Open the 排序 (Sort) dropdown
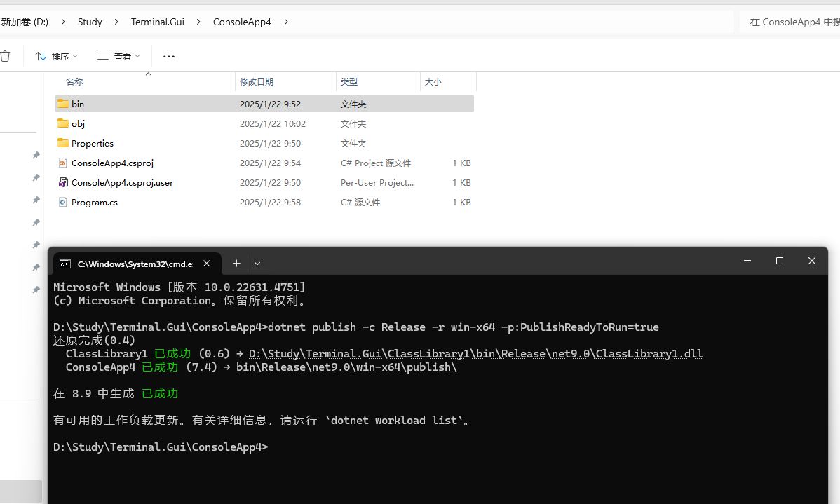840x504 pixels. [56, 56]
